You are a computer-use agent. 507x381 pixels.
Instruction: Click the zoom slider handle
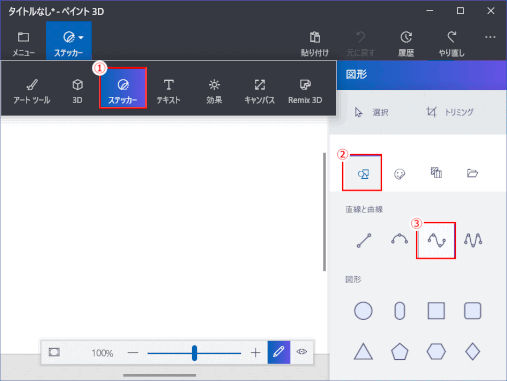point(194,353)
